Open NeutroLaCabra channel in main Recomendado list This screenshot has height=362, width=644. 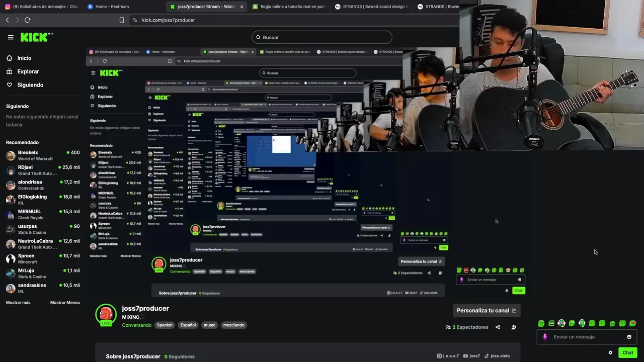(43, 244)
